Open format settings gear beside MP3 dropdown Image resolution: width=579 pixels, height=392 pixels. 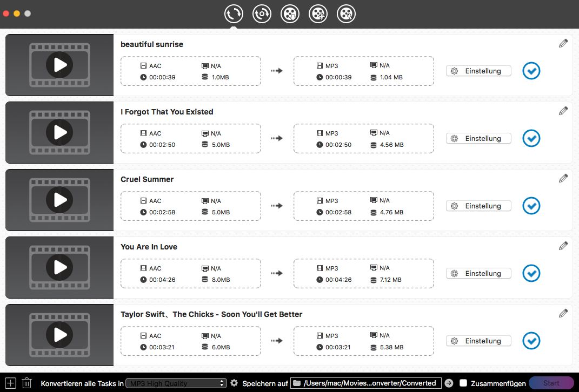pos(234,383)
